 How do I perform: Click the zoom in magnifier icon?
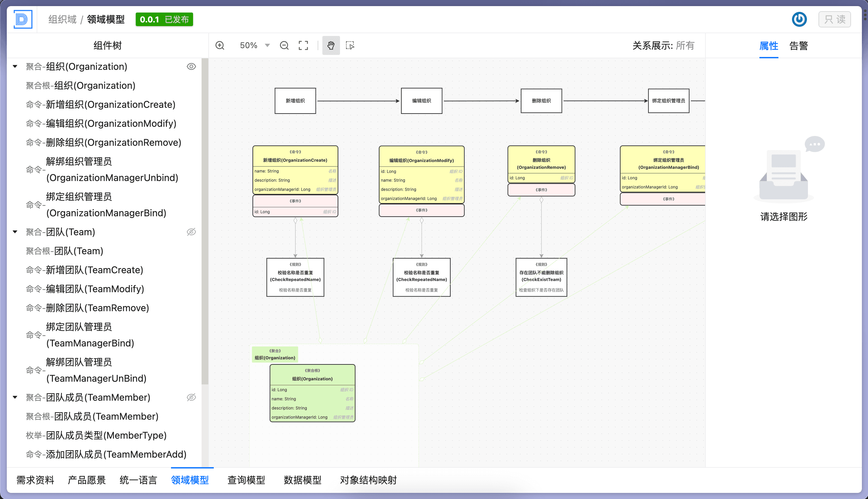tap(220, 45)
